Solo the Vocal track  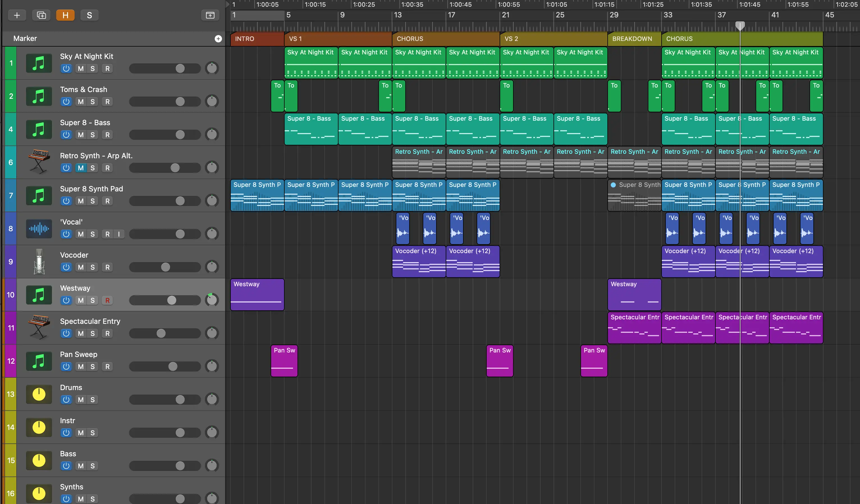[92, 234]
